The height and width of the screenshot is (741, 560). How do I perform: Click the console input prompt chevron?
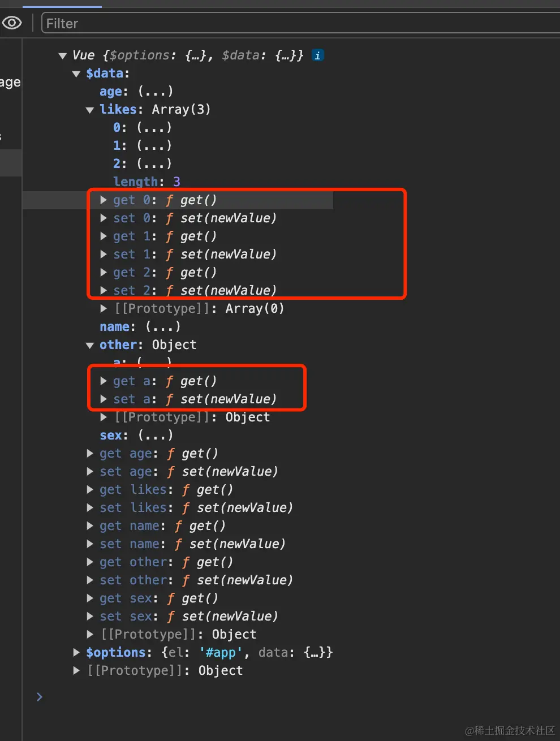coord(39,697)
